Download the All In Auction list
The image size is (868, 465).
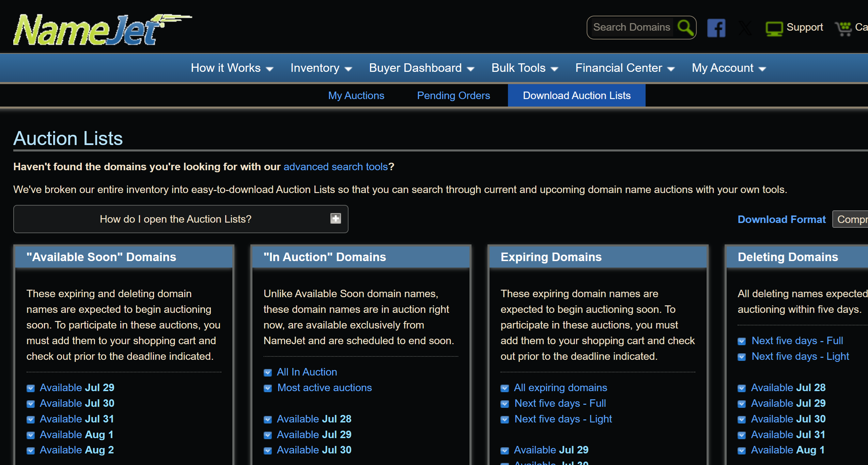[307, 372]
